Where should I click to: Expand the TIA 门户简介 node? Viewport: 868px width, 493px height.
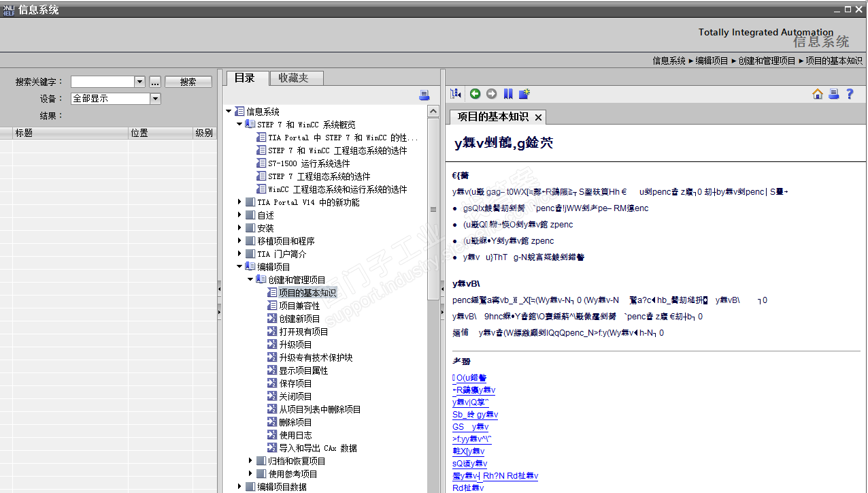(x=239, y=254)
